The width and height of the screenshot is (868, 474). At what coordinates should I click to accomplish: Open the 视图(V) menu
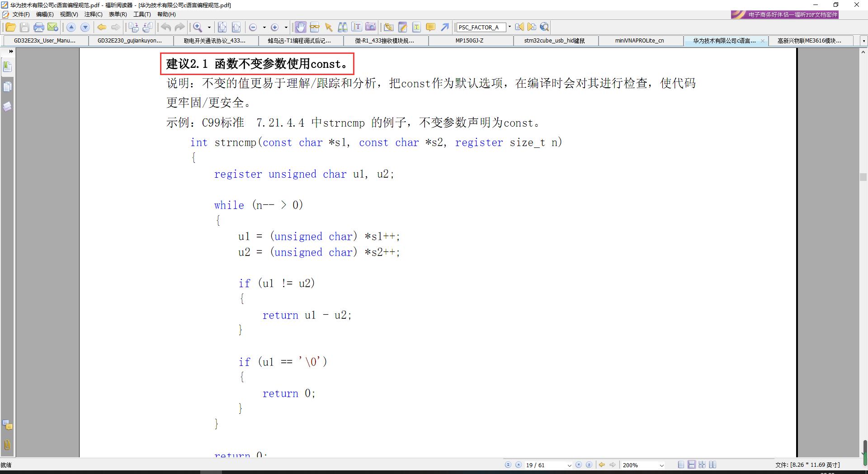click(x=69, y=14)
